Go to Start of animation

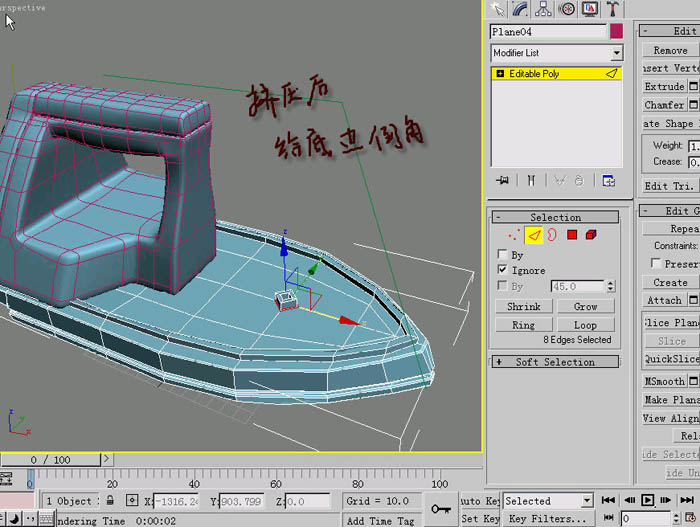[608, 500]
